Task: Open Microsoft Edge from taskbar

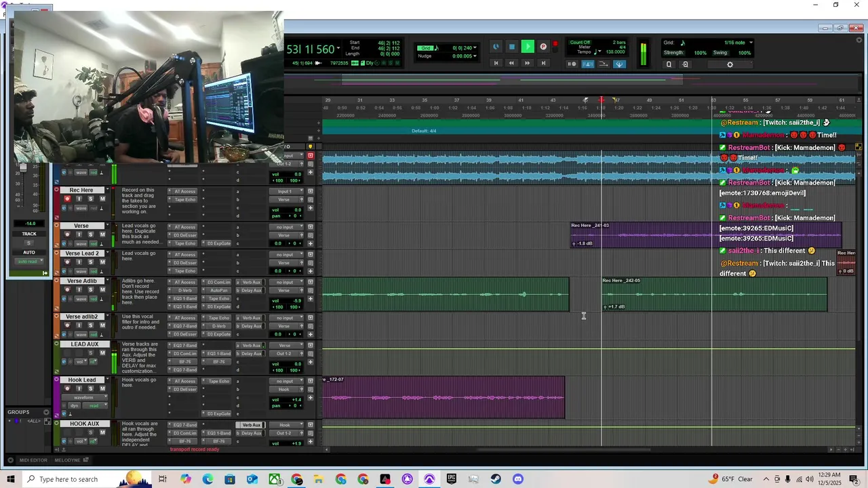Action: [x=208, y=479]
